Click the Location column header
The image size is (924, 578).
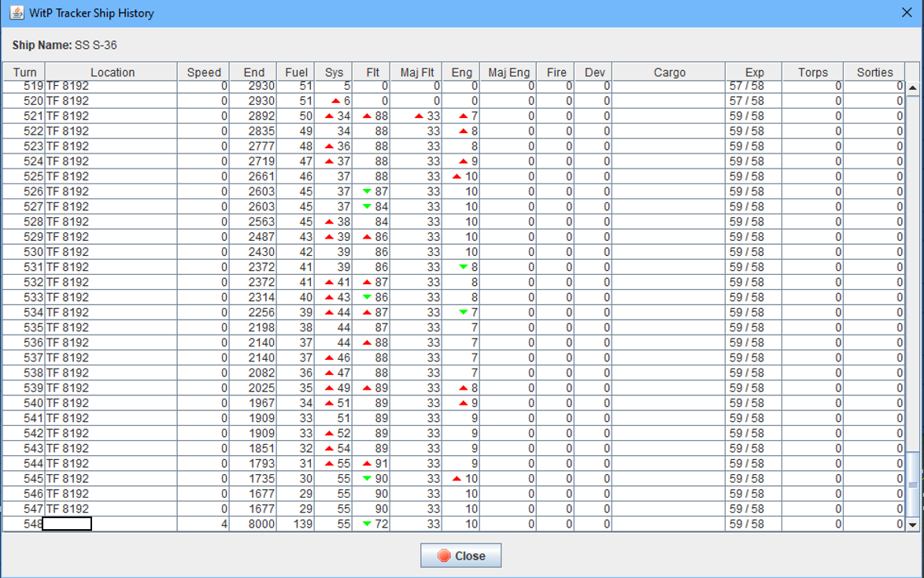point(112,72)
